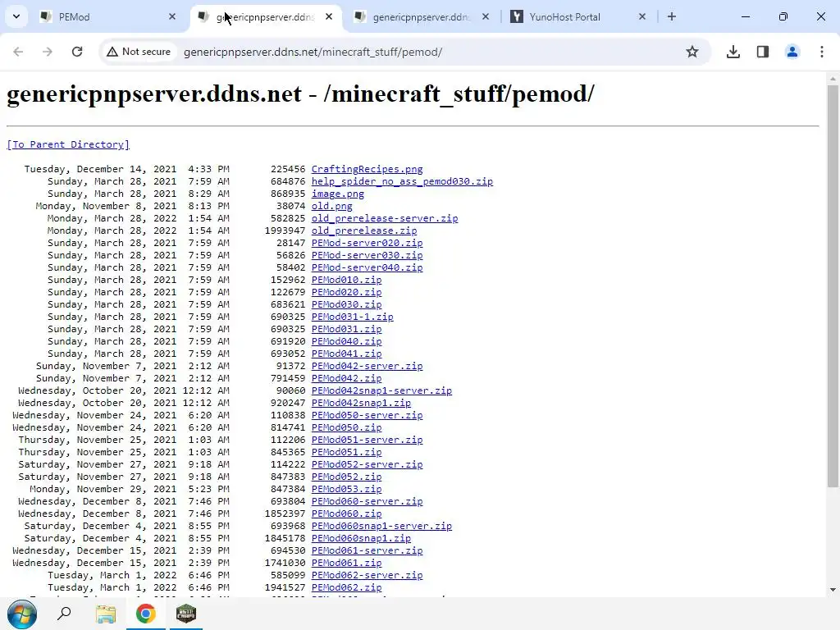
Task: Download PEMod062-server.zip
Action: pos(367,575)
